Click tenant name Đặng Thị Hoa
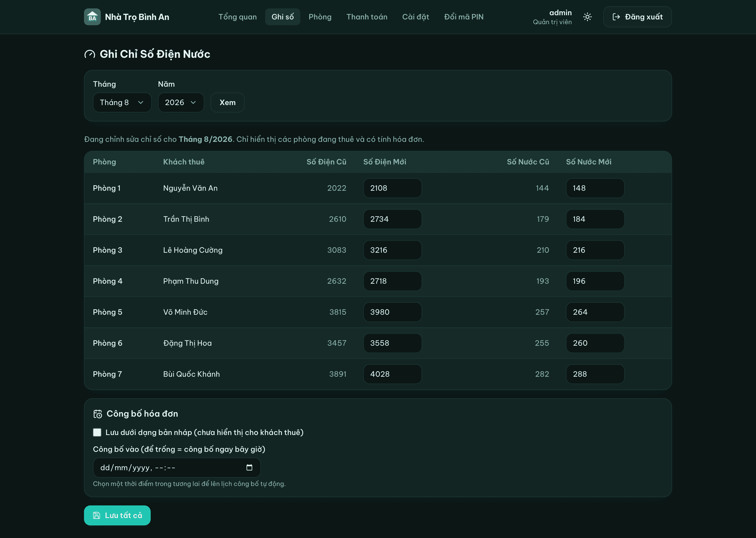Screen dimensions: 756x538 [x=187, y=343]
